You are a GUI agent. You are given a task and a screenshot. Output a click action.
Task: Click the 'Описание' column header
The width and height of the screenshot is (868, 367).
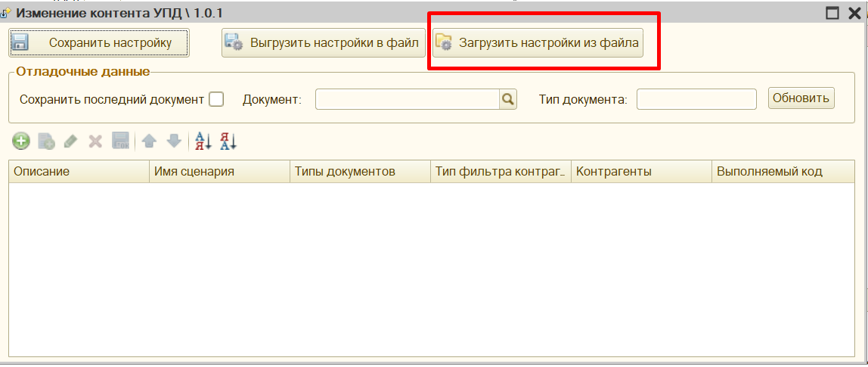pos(79,172)
